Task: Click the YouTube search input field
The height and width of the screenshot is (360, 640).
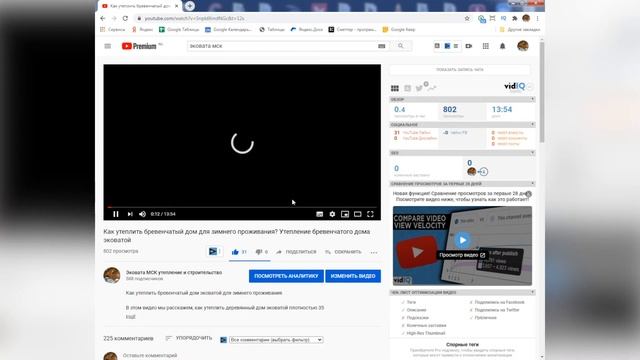Action: tap(282, 46)
